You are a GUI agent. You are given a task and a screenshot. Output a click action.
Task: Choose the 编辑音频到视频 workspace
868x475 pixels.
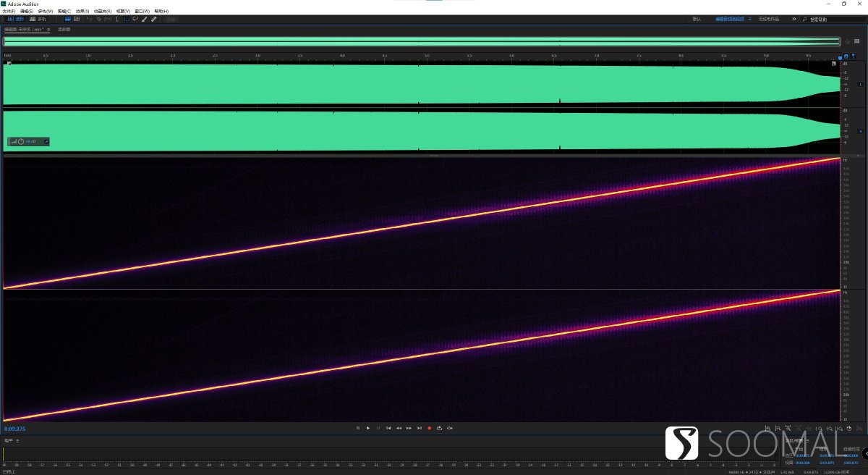click(730, 19)
